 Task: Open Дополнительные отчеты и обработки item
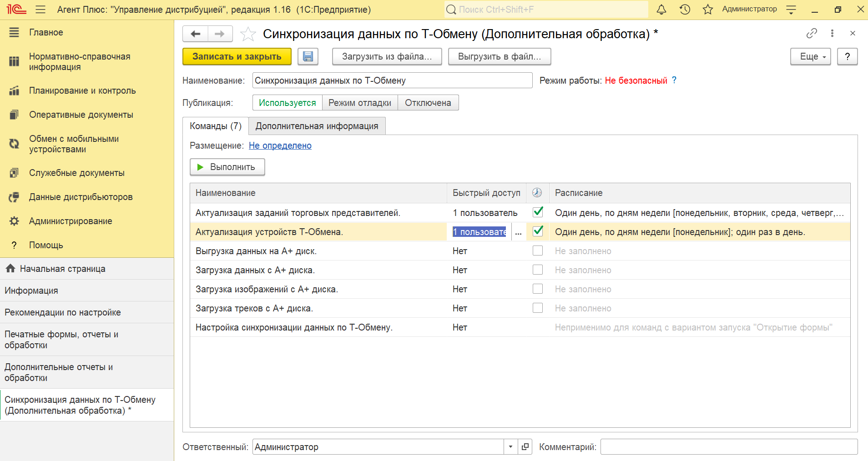[87, 372]
